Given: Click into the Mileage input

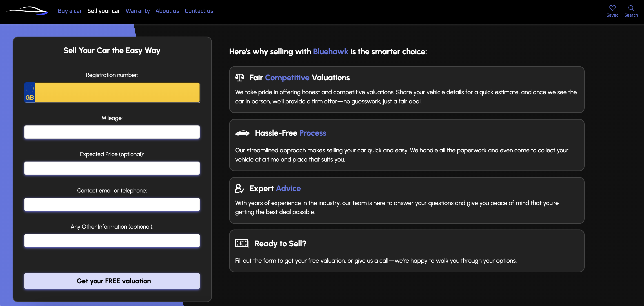Looking at the screenshot, I should point(112,132).
